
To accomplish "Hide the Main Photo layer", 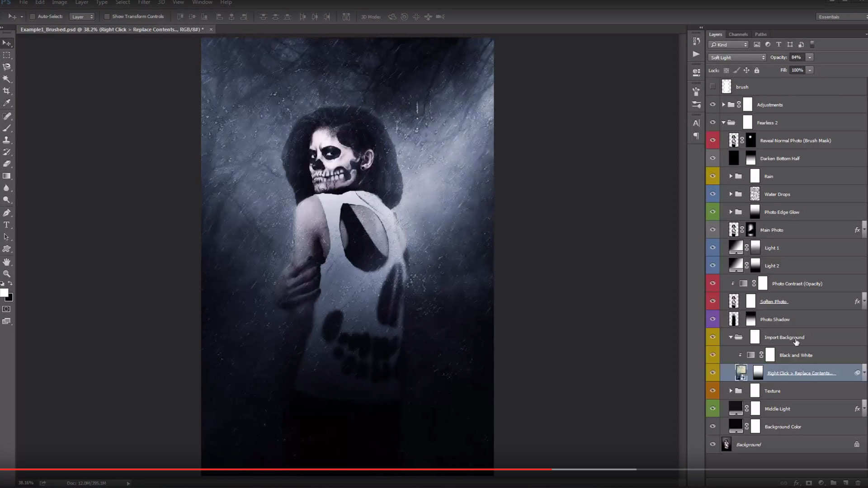I will [x=713, y=230].
